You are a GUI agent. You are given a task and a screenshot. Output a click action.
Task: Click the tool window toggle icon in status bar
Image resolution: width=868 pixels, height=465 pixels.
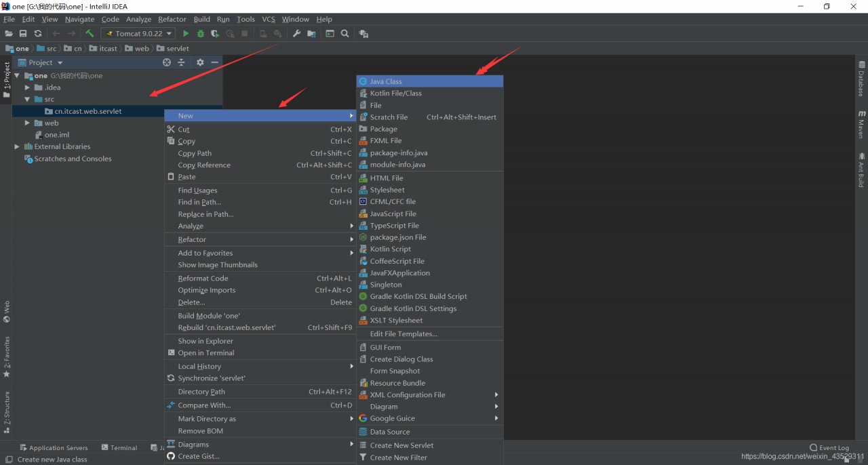(9, 460)
